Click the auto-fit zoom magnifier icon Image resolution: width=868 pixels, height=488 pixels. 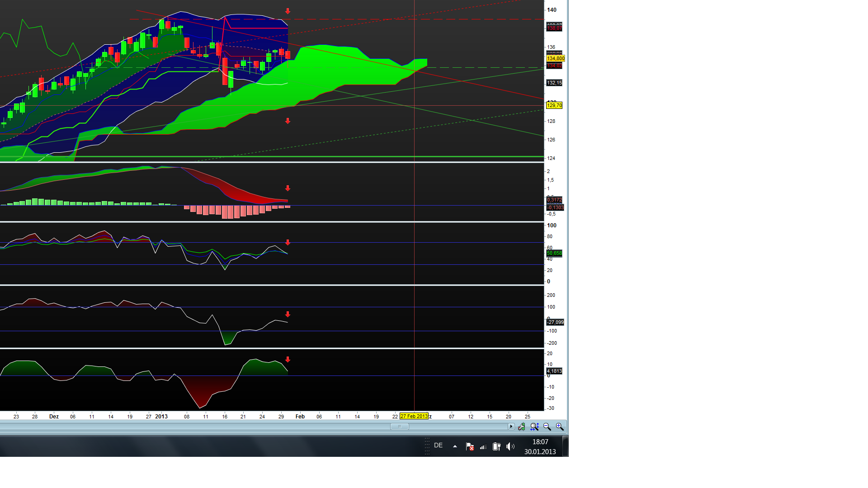(534, 427)
